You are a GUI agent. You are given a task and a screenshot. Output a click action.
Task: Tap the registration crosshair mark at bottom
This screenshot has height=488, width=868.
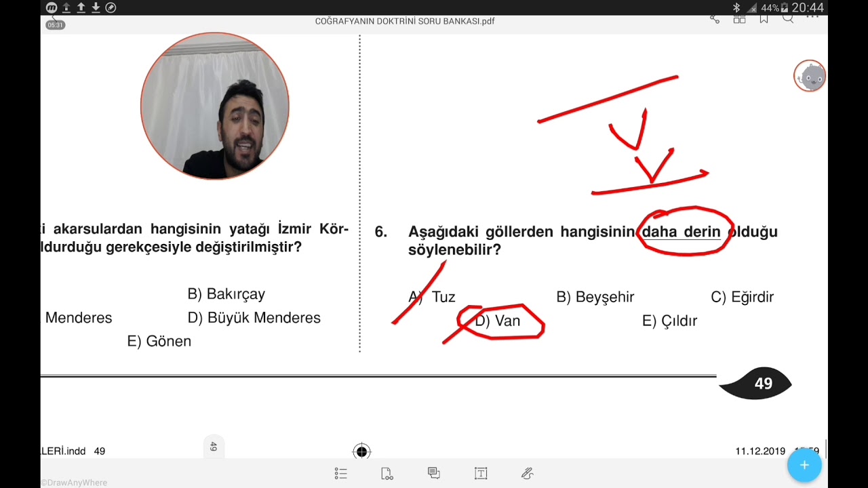click(x=361, y=451)
